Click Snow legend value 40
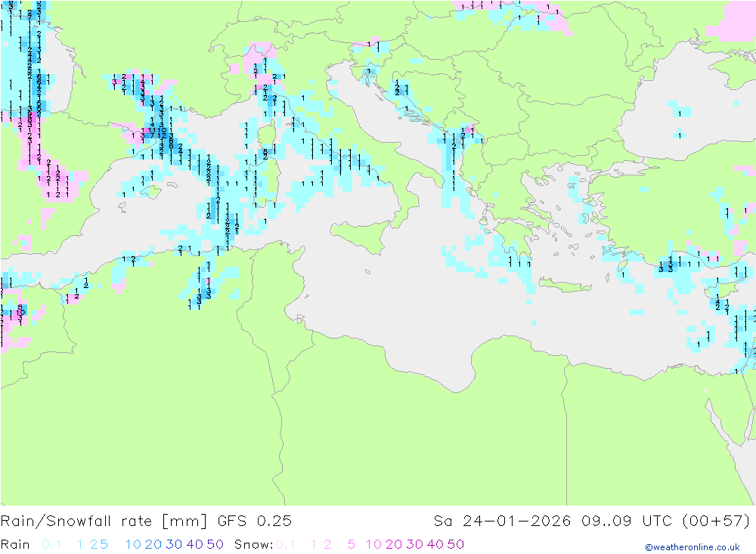Viewport: 756px width, 554px height. pos(435,544)
